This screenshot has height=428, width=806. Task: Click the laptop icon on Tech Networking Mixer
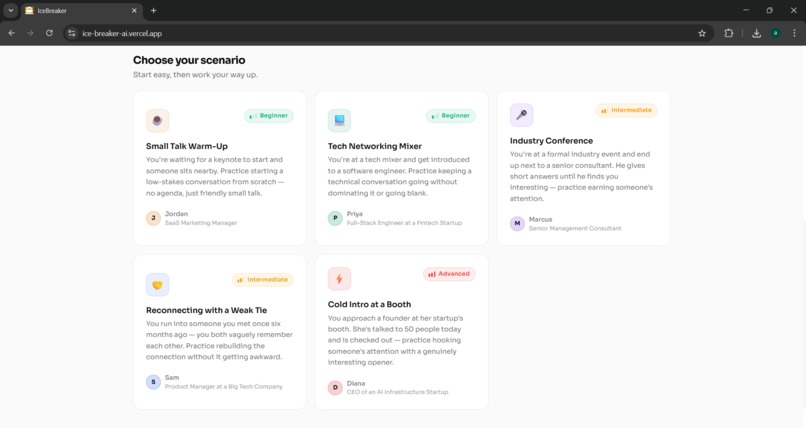coord(339,120)
